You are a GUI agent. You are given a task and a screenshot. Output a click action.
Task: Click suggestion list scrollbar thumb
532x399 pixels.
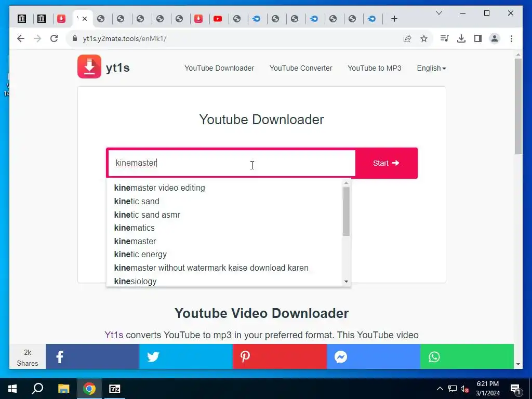(346, 211)
